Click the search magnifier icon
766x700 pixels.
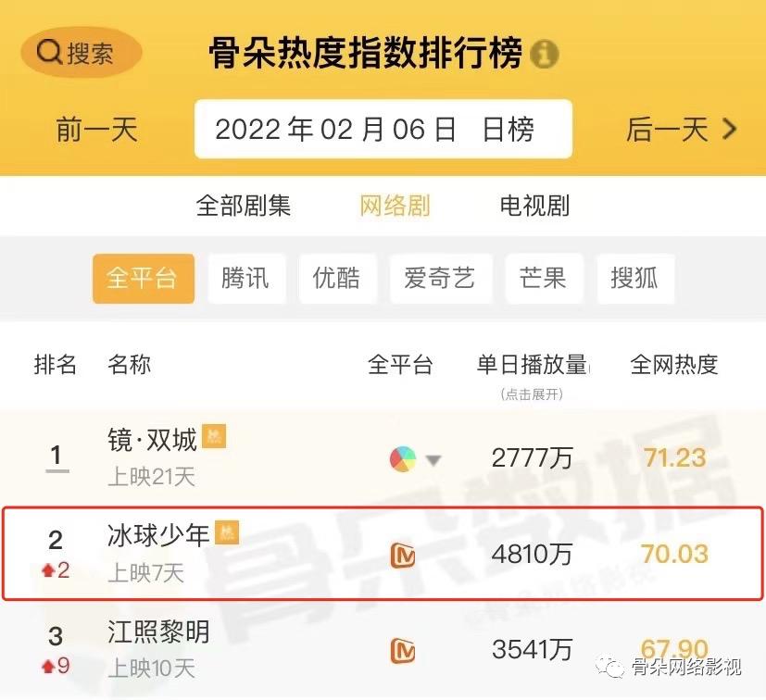click(x=49, y=52)
